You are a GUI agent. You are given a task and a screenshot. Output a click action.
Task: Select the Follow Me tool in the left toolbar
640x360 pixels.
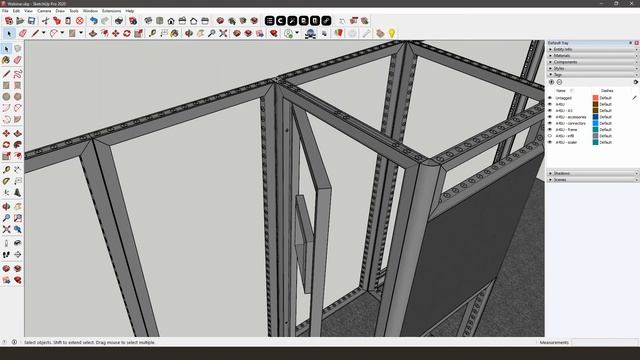coord(18,145)
